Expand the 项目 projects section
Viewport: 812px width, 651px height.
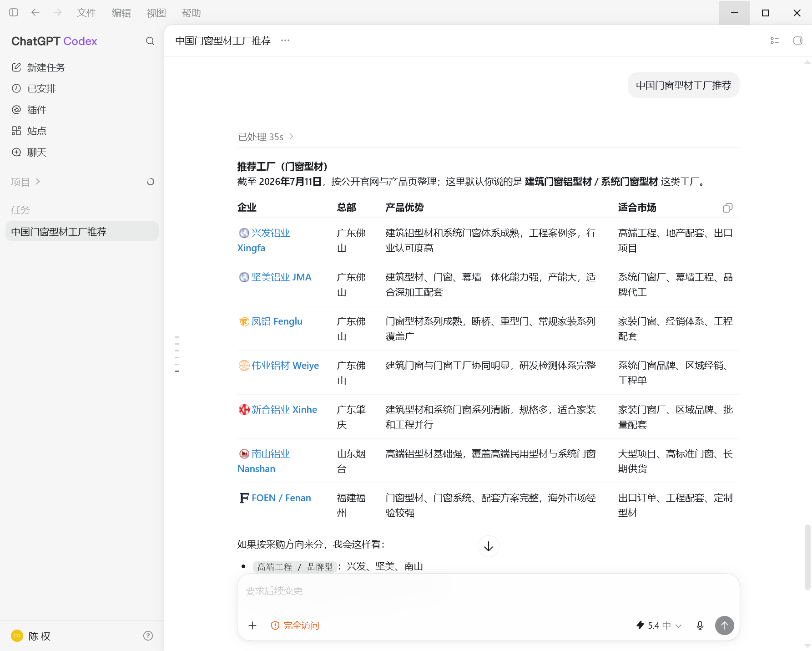(x=26, y=182)
